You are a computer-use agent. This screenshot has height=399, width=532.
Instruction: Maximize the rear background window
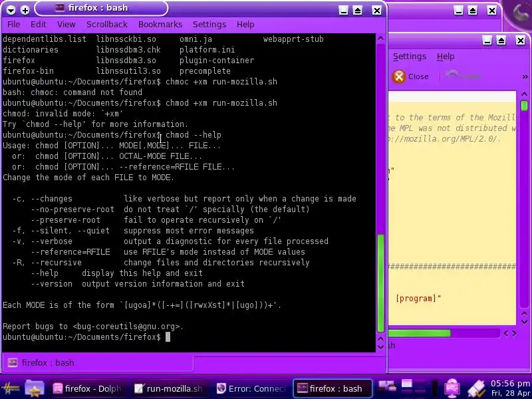pyautogui.click(x=473, y=11)
